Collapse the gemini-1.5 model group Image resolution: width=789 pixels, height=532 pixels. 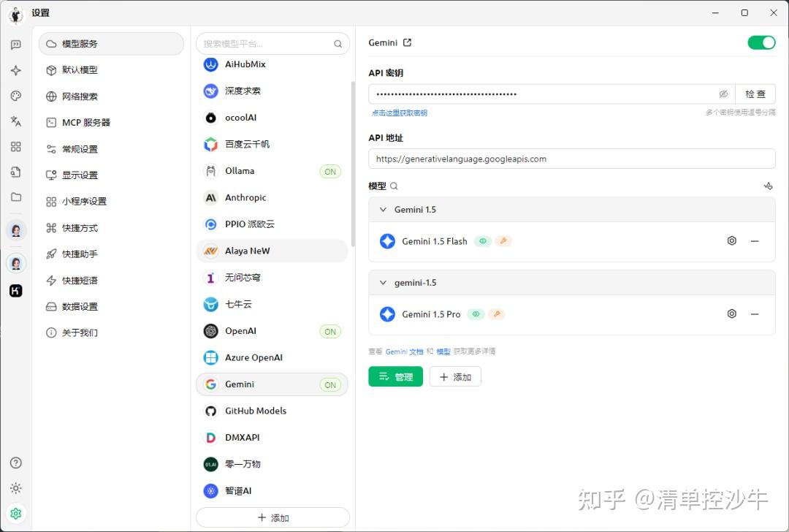point(383,283)
